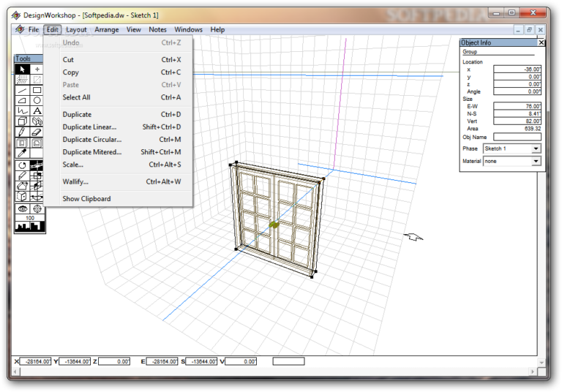The height and width of the screenshot is (392, 562).
Task: Click the E-W size field
Action: click(517, 105)
